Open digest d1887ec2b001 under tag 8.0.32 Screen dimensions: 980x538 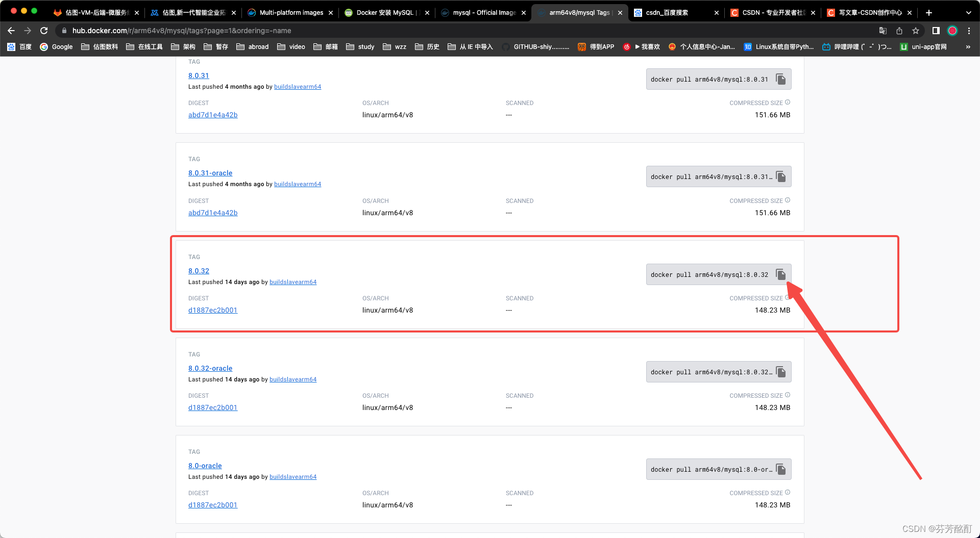coord(213,310)
